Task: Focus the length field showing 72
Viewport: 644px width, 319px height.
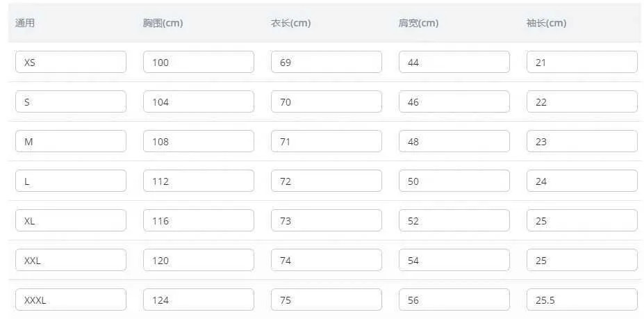Action: [327, 181]
